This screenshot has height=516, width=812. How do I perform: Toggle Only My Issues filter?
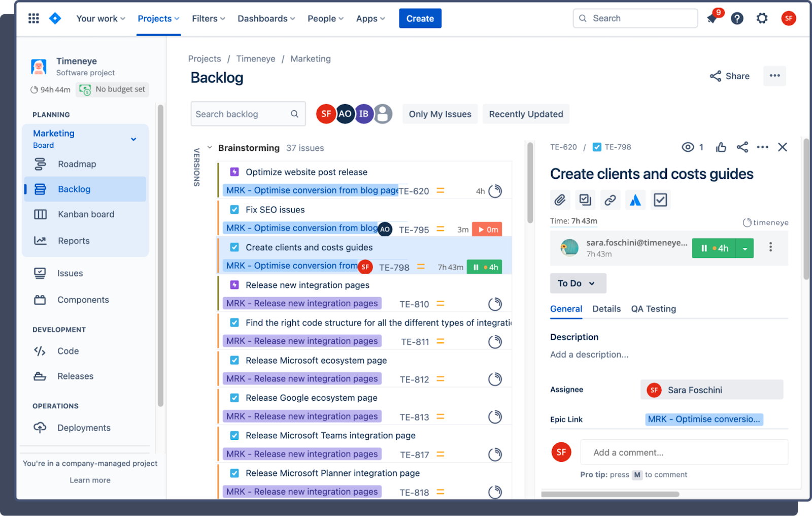click(440, 114)
